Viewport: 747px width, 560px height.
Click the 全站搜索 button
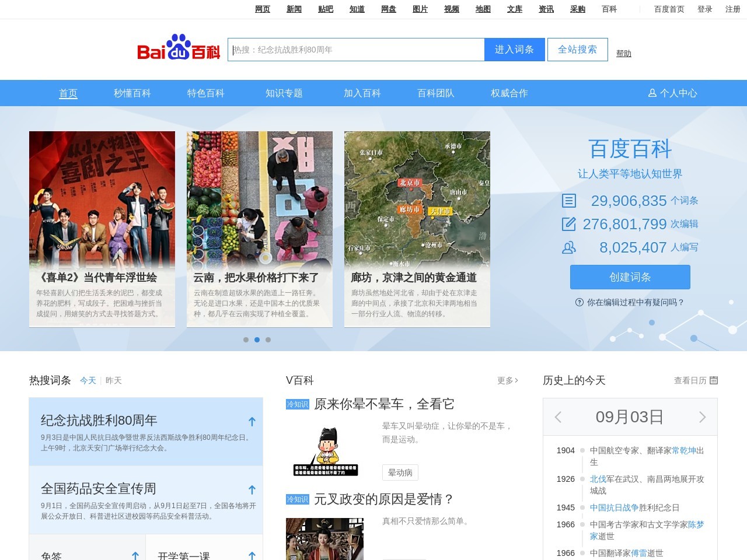[x=578, y=50]
